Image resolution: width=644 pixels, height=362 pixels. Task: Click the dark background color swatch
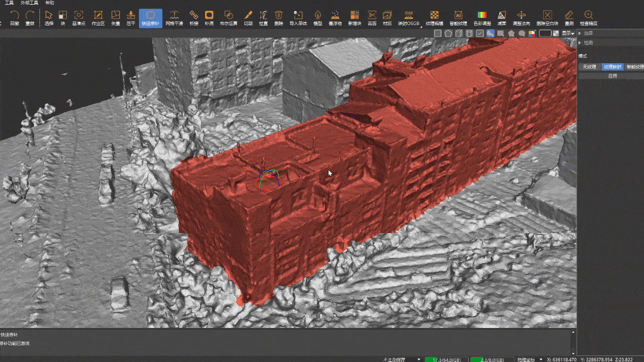(545, 33)
